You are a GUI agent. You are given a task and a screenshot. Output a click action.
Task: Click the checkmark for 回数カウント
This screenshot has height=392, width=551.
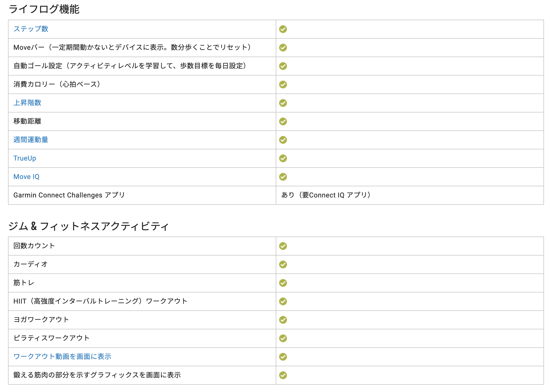click(x=283, y=246)
